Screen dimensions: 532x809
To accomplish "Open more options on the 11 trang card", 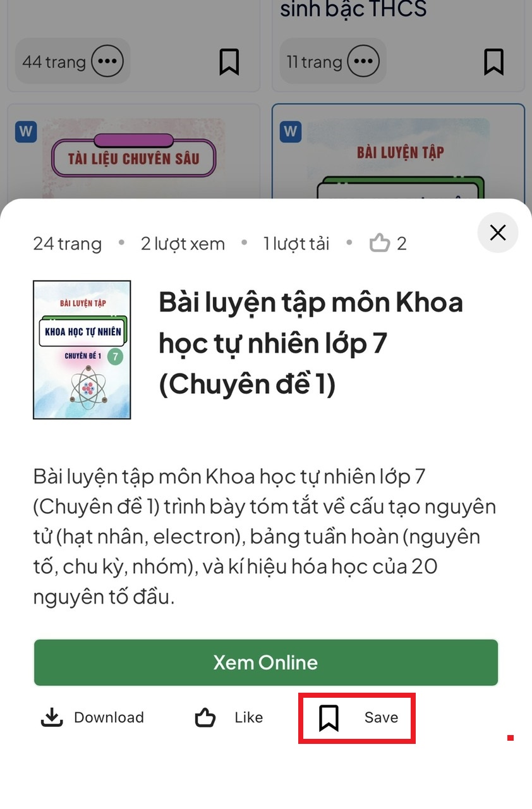I will pyautogui.click(x=363, y=61).
